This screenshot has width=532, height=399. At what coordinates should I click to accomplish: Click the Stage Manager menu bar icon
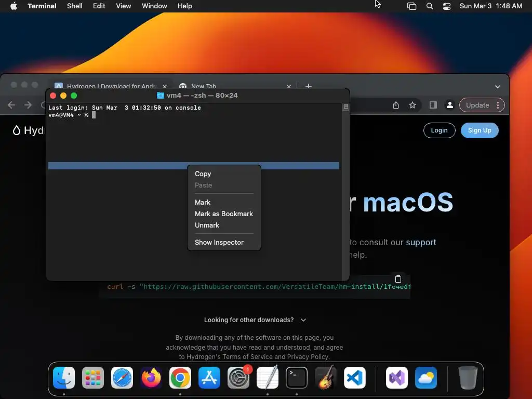coord(411,6)
